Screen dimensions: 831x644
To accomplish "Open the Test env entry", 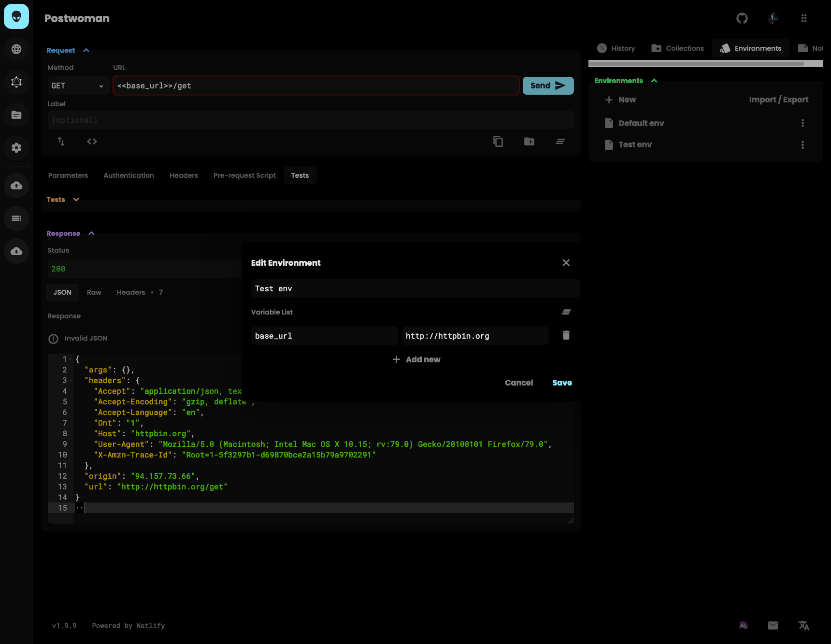I will click(628, 145).
